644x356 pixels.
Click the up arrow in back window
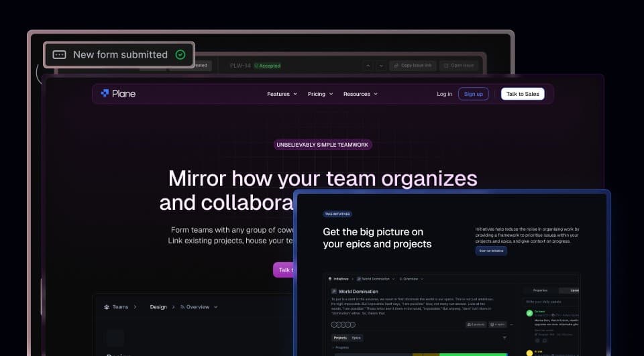pyautogui.click(x=368, y=66)
